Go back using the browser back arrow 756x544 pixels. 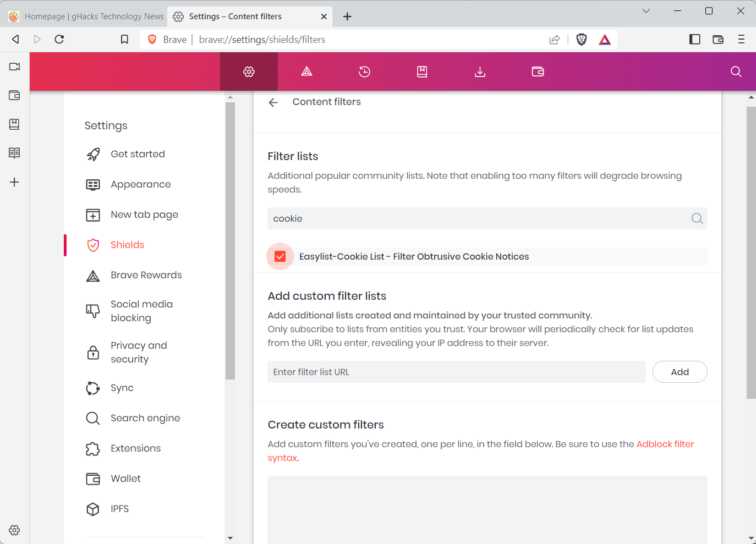[x=15, y=39]
